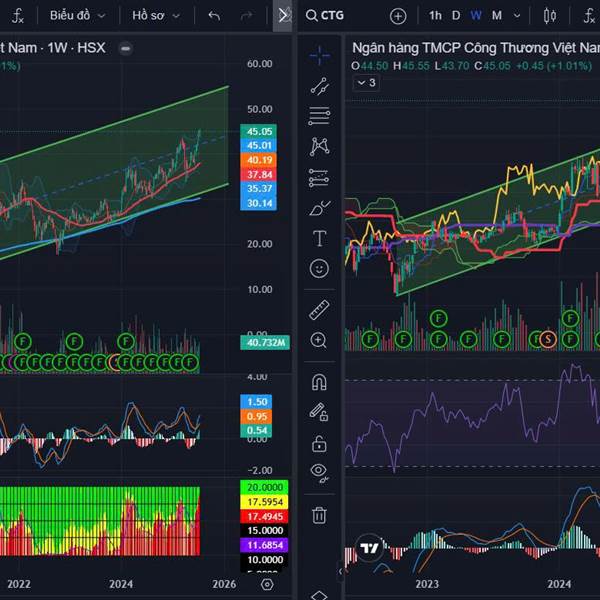Open indicators fx icon in left chart toolbar

[x=18, y=16]
